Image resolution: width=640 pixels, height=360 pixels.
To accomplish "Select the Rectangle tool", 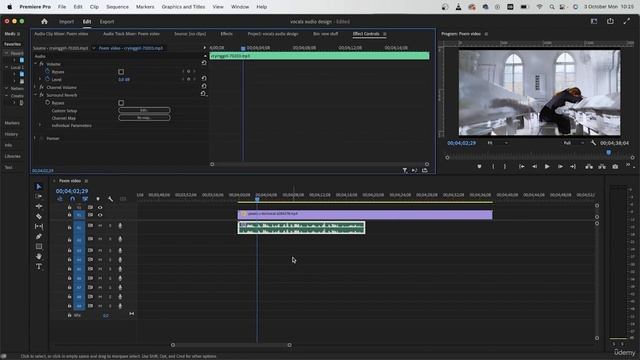I will pos(39,246).
